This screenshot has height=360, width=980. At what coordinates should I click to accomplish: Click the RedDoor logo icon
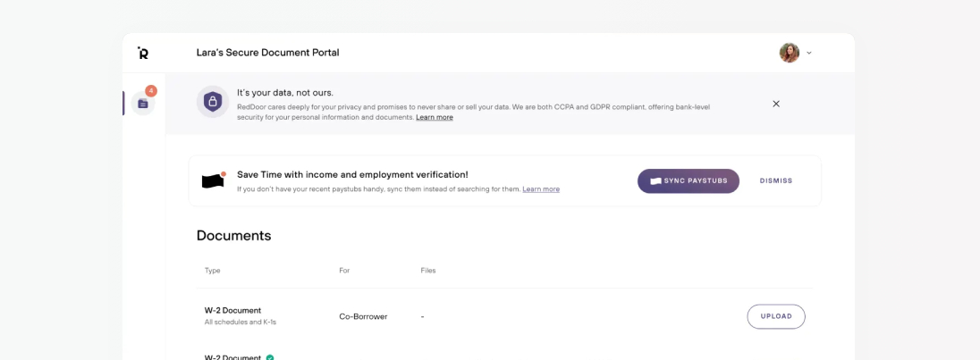(x=143, y=53)
